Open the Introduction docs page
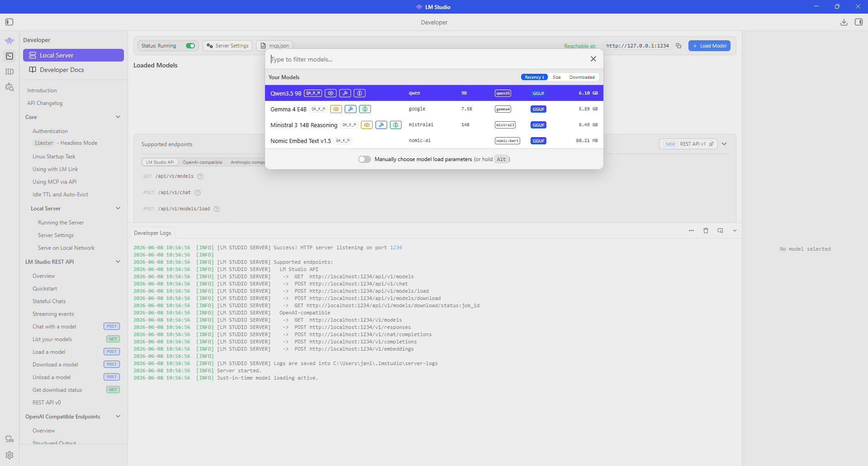 point(42,90)
